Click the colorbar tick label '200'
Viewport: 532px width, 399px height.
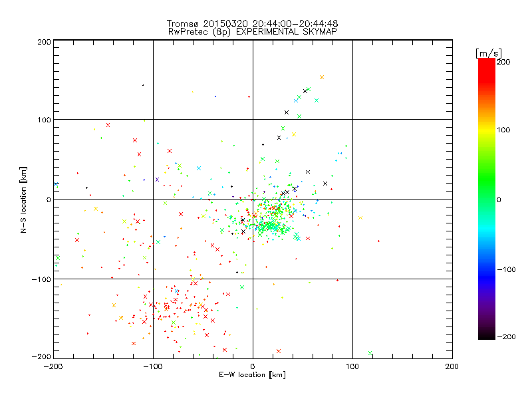503,62
